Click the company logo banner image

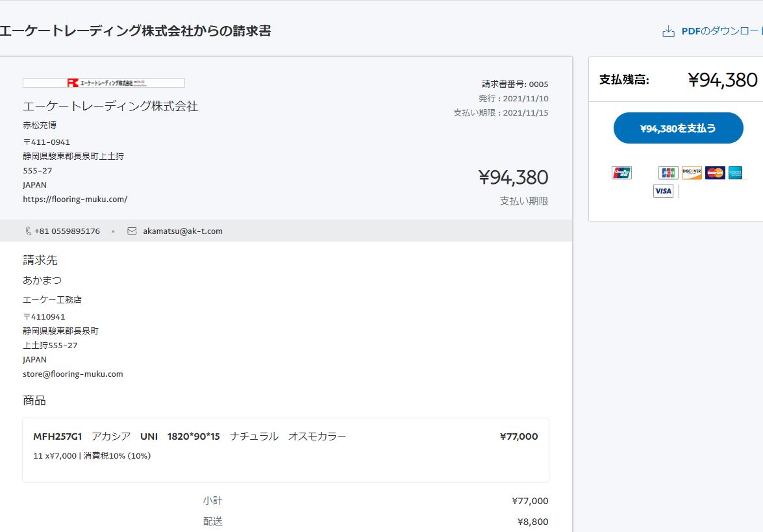coord(104,82)
